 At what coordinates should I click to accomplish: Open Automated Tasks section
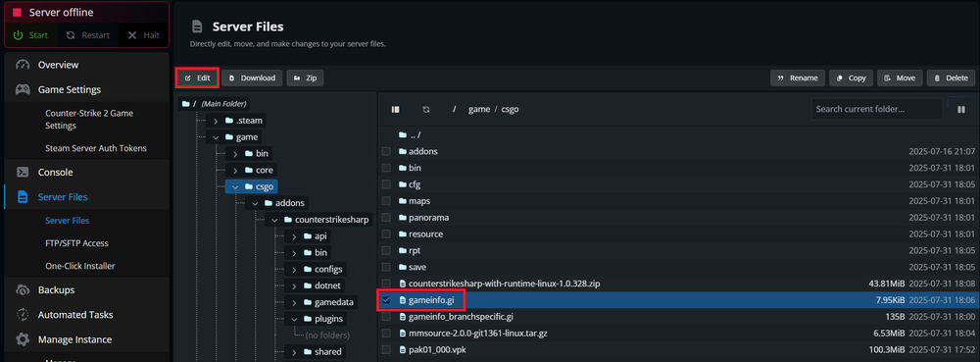(x=75, y=315)
